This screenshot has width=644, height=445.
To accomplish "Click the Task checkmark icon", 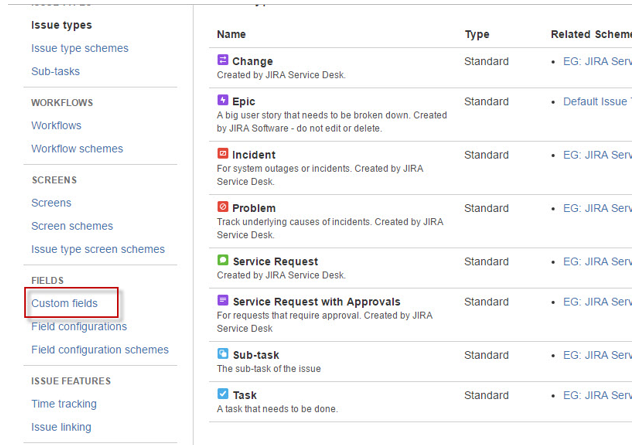I will [223, 394].
